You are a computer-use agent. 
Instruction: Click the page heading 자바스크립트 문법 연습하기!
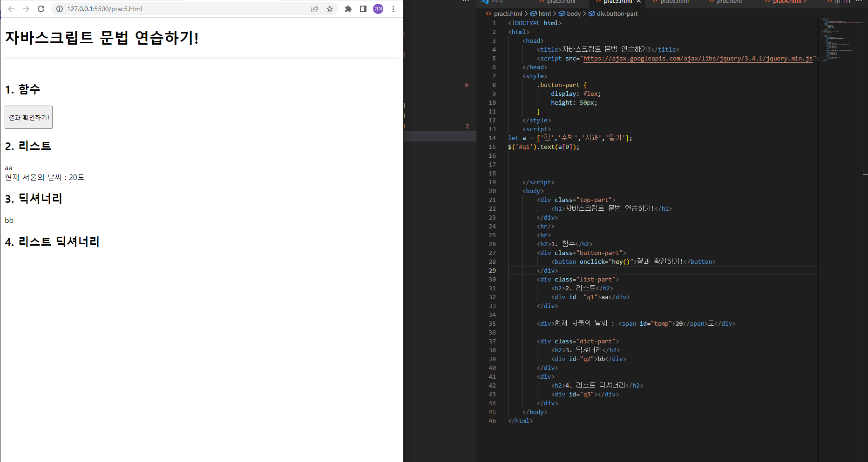pyautogui.click(x=102, y=38)
